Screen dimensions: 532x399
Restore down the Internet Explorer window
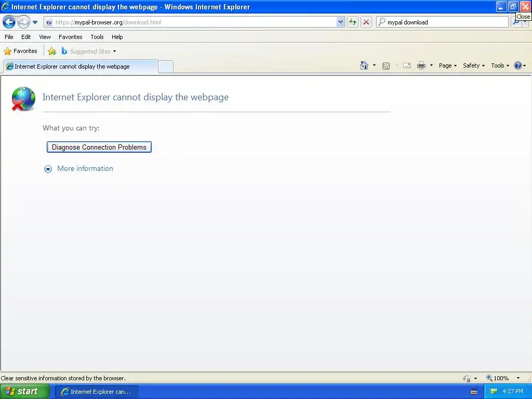[513, 6]
